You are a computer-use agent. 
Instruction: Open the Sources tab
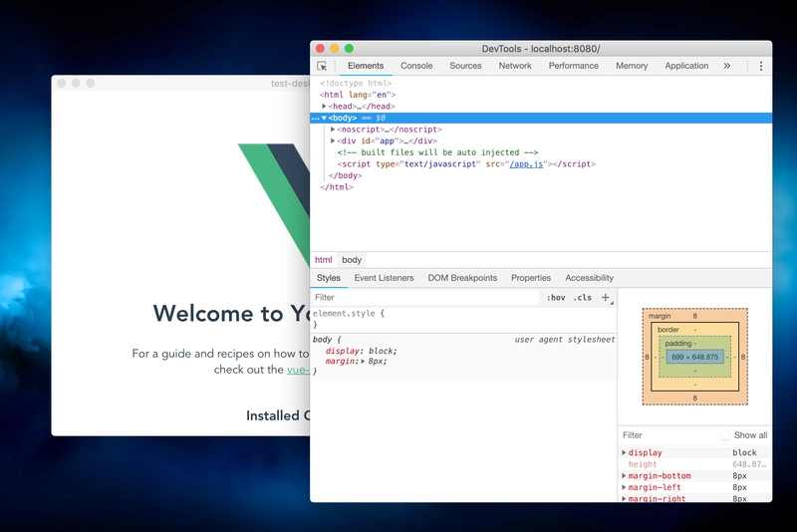coord(465,66)
